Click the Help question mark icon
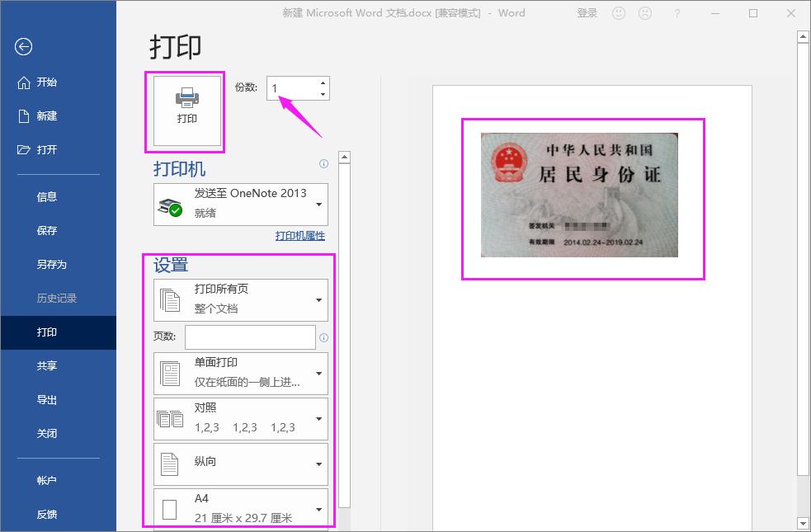811x532 pixels. point(677,13)
